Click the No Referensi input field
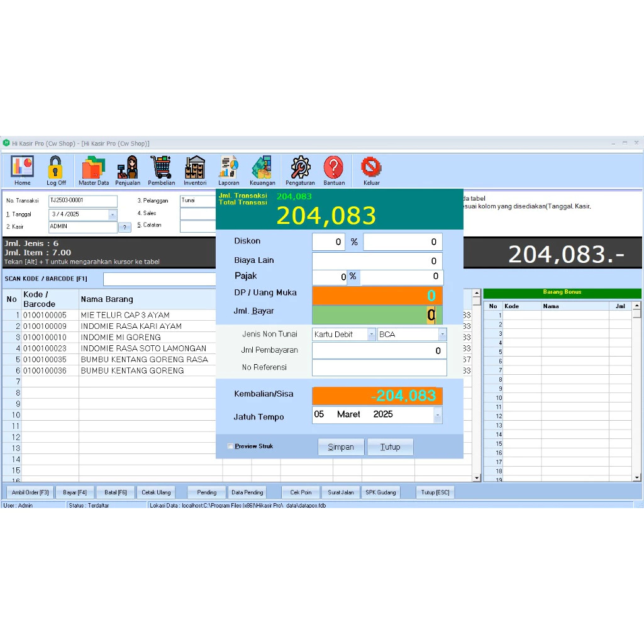The height and width of the screenshot is (644, 644). click(379, 367)
